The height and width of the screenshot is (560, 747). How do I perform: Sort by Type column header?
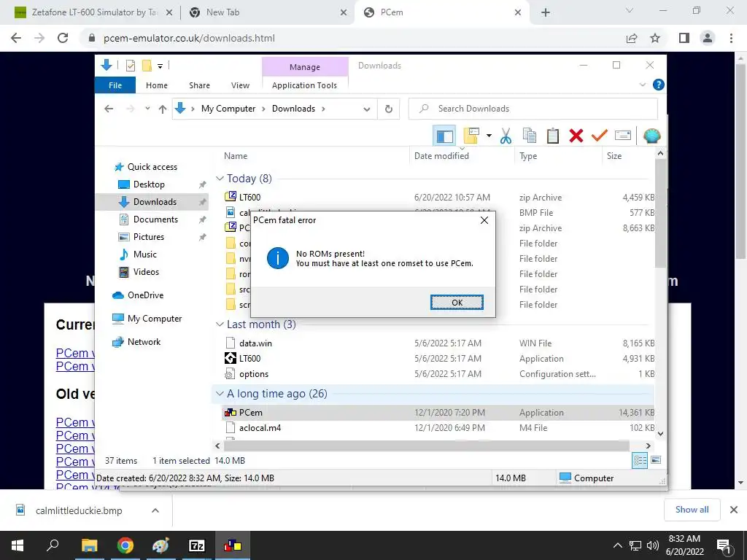(x=557, y=156)
